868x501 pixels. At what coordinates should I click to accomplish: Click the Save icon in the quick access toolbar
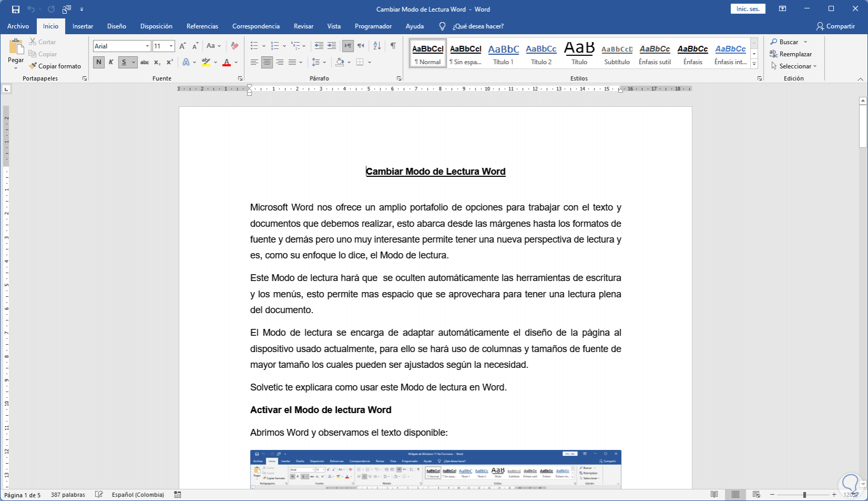click(x=16, y=9)
